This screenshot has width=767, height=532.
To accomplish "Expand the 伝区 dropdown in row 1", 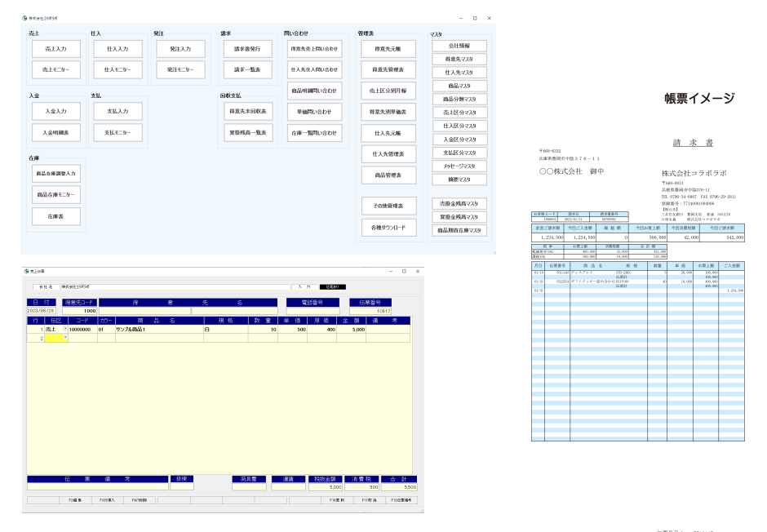I will coord(64,329).
